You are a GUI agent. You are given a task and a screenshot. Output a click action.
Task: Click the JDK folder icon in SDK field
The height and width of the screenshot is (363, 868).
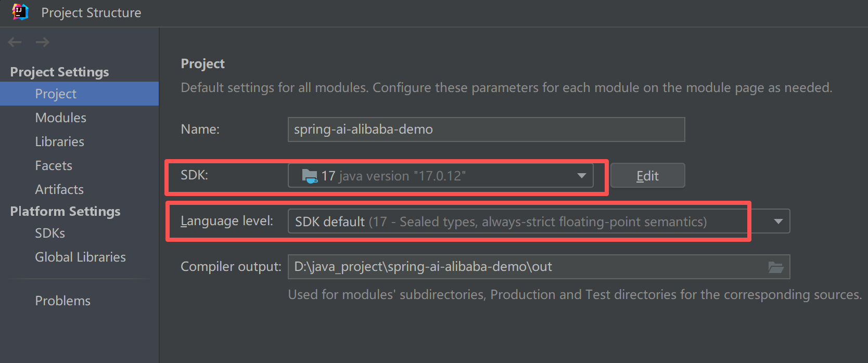point(310,176)
